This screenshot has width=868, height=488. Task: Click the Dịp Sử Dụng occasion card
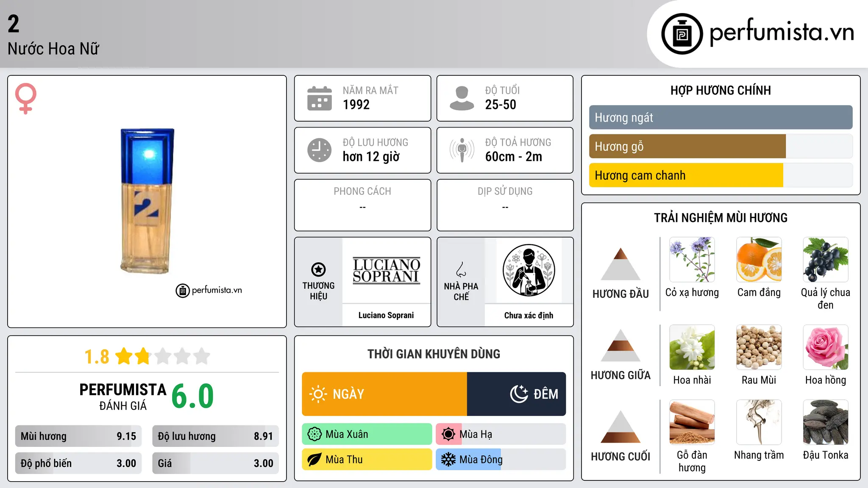coord(505,205)
